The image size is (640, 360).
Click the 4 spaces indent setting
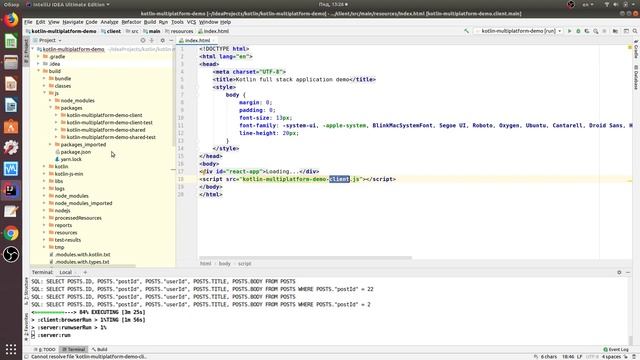(611, 357)
